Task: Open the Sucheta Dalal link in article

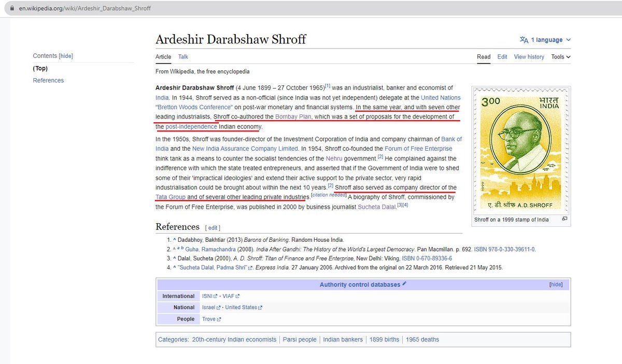Action: pos(377,207)
